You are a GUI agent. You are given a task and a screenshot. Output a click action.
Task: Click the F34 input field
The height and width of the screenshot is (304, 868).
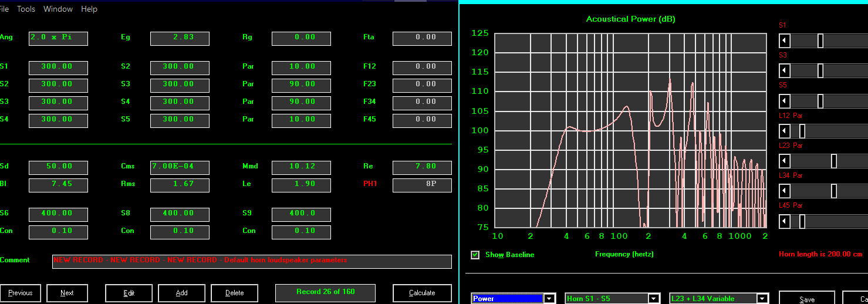tap(422, 103)
